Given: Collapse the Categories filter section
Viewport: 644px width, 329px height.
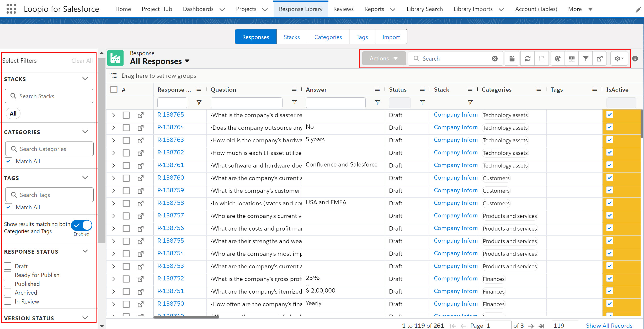Looking at the screenshot, I should click(85, 132).
